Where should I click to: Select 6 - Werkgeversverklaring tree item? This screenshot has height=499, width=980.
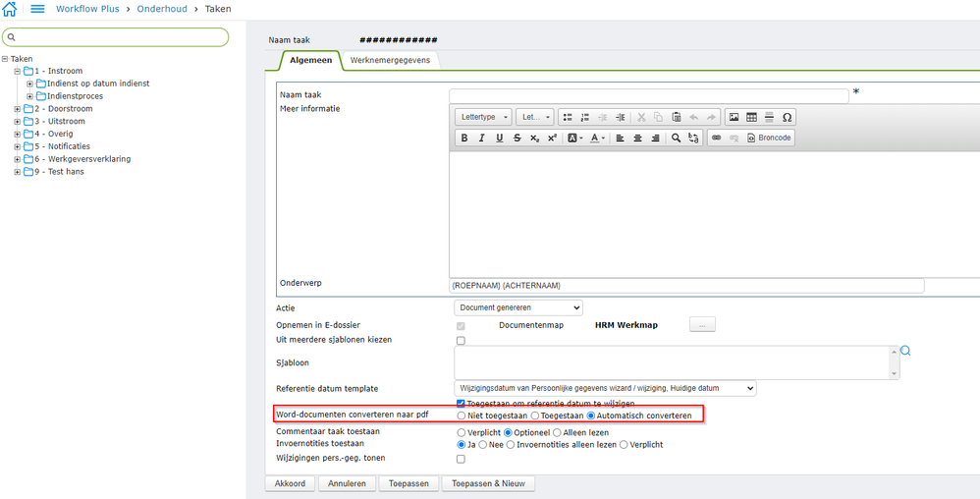[82, 159]
